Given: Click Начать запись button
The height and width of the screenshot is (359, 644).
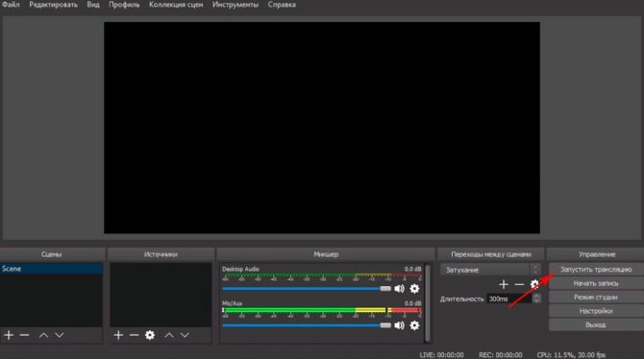Looking at the screenshot, I should (596, 283).
